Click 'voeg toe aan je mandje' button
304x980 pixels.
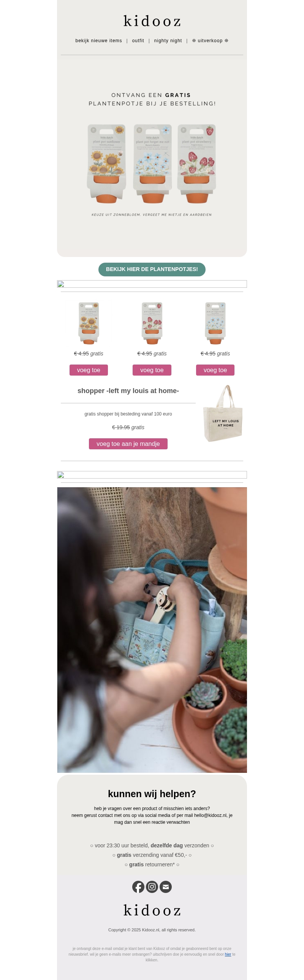[128, 444]
